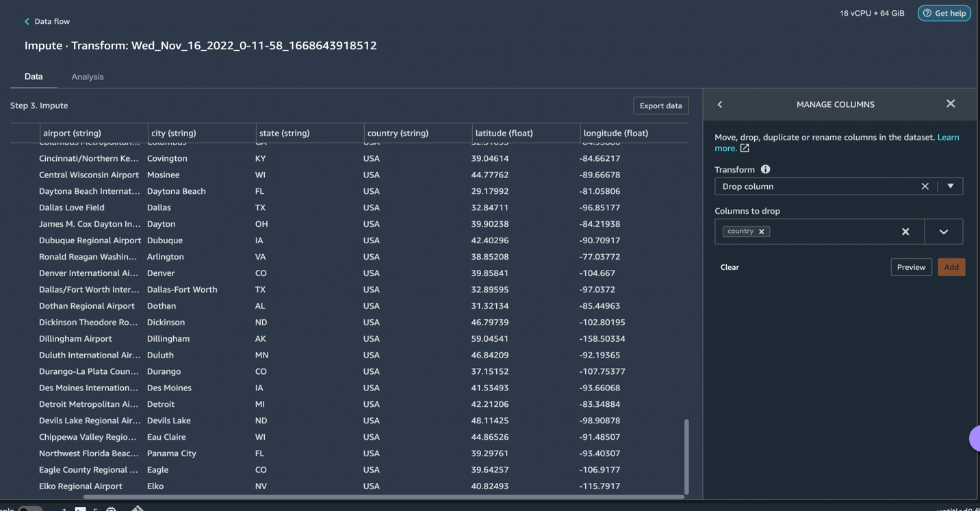The height and width of the screenshot is (511, 980).
Task: Toggle the switch in the status bar
Action: pos(30,508)
